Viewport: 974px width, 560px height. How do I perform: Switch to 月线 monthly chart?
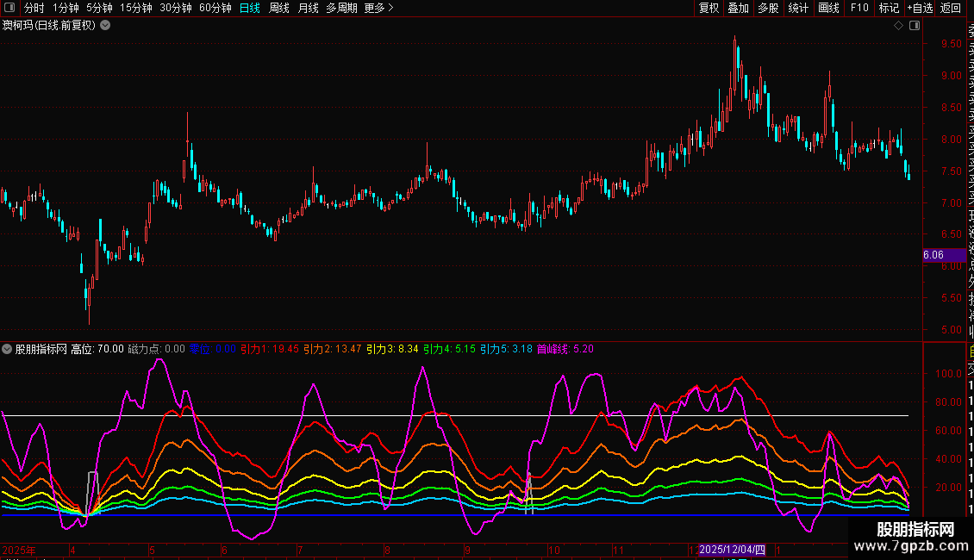pos(308,8)
